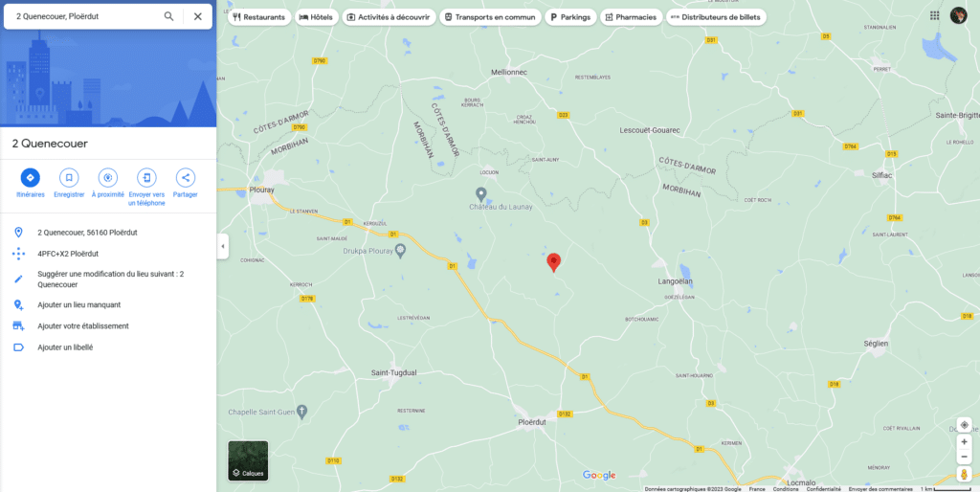Zoom out the map with the minus button
This screenshot has width=980, height=492.
coord(964,457)
